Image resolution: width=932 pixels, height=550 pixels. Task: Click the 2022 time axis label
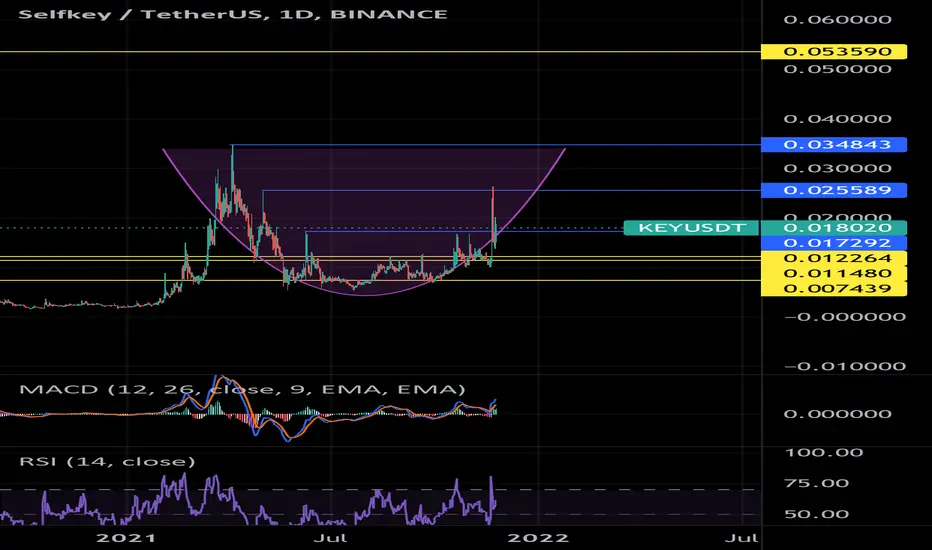(538, 538)
